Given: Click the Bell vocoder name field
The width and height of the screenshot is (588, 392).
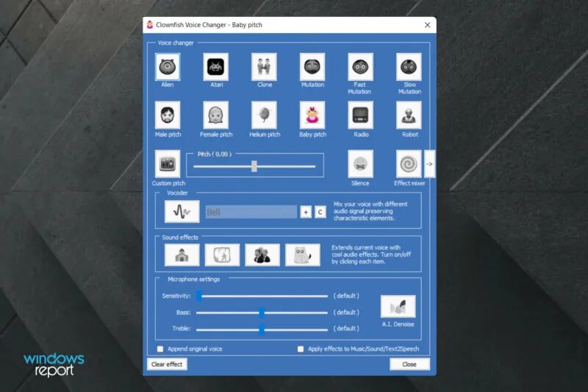Looking at the screenshot, I should coord(251,212).
